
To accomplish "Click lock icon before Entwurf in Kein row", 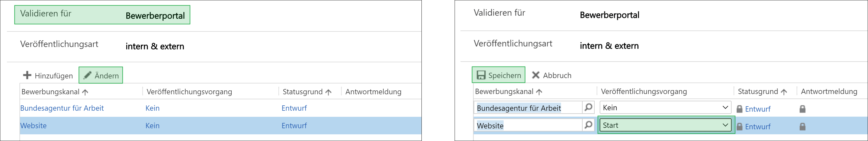I will pos(740,109).
